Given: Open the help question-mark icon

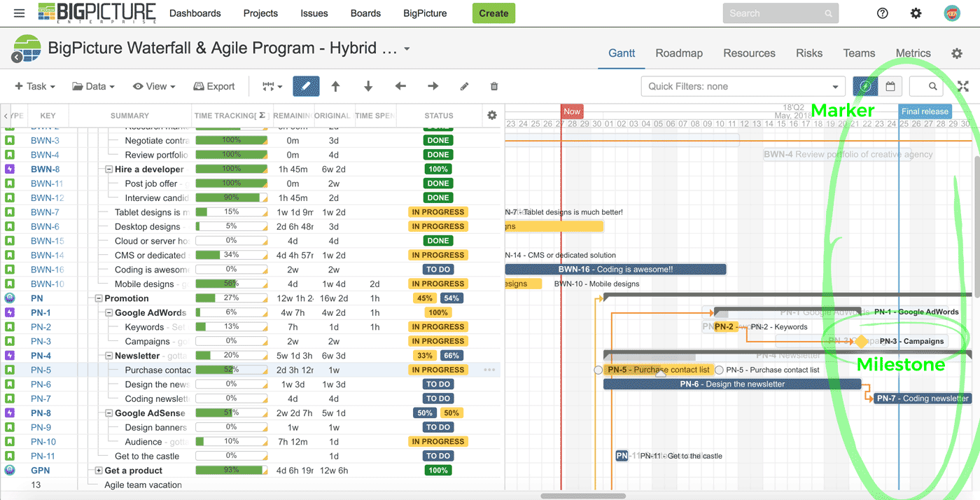Looking at the screenshot, I should coord(882,13).
